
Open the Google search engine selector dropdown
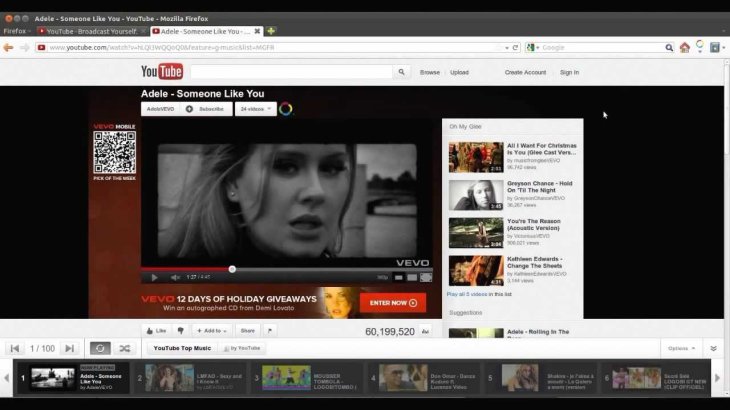(533, 47)
